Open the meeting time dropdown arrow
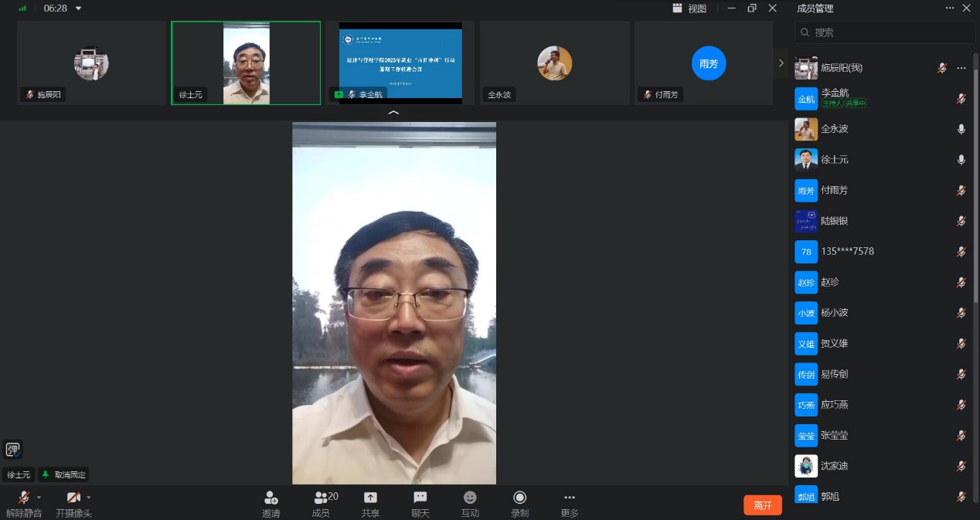Screen dimensions: 980x520 coord(78,8)
